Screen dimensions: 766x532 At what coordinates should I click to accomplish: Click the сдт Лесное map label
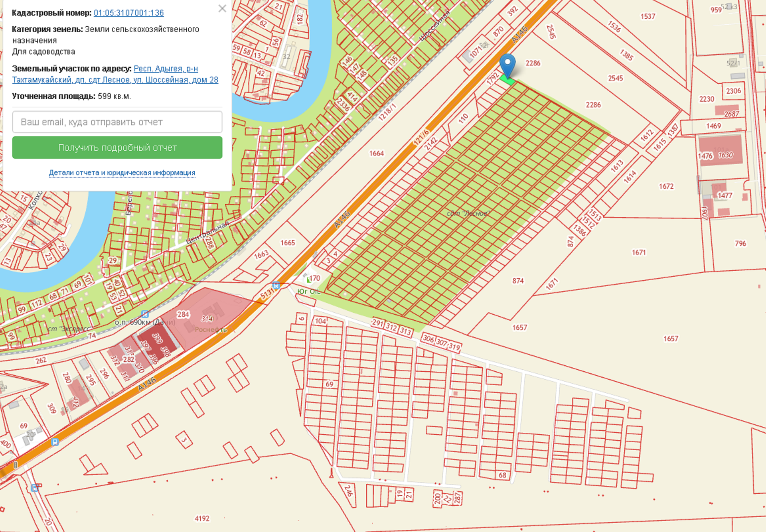pos(468,213)
